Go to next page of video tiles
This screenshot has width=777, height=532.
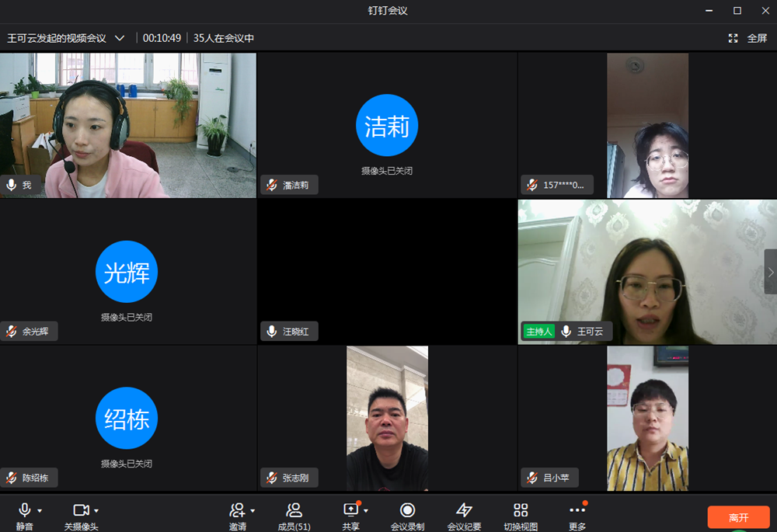coord(770,272)
